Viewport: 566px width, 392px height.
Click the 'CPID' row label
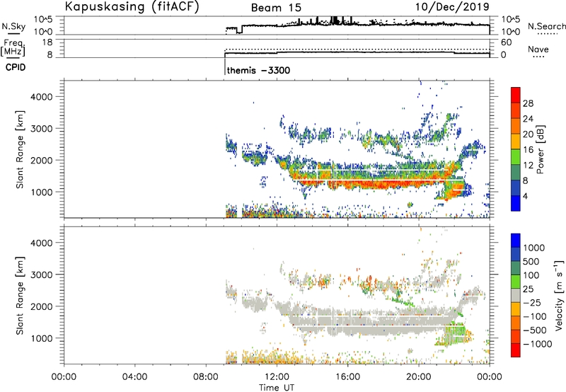[16, 67]
